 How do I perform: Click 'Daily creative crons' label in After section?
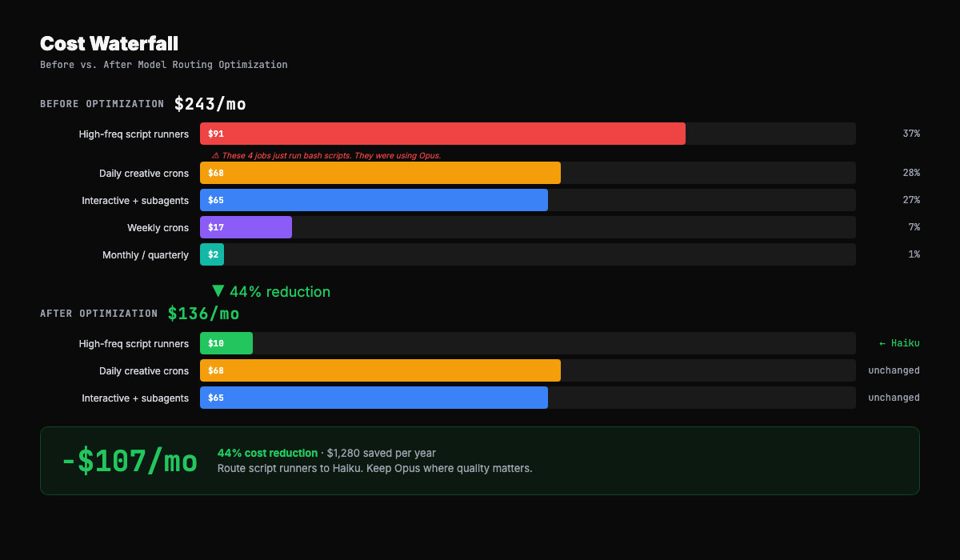[x=144, y=371]
